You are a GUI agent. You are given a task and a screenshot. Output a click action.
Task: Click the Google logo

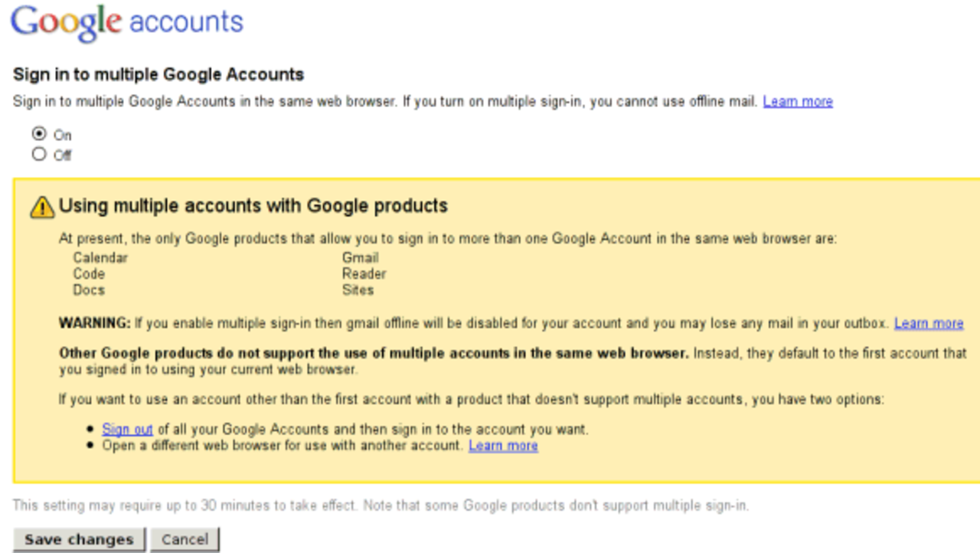[x=66, y=23]
